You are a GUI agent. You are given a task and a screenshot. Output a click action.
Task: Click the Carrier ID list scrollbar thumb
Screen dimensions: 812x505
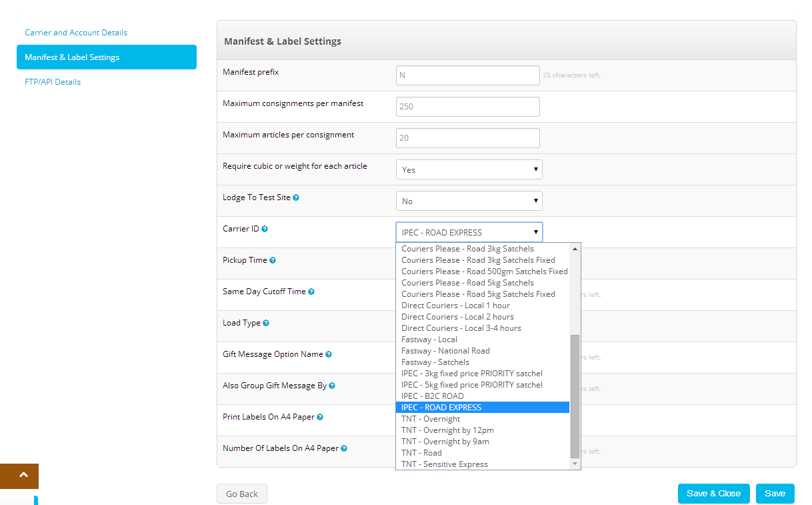pyautogui.click(x=575, y=396)
